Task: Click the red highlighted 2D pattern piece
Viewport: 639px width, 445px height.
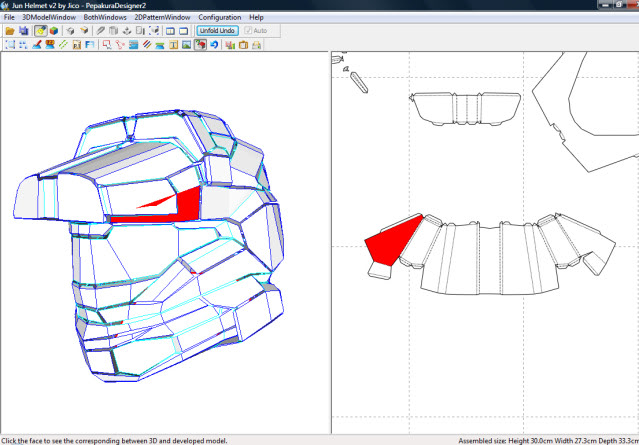Action: tap(393, 241)
